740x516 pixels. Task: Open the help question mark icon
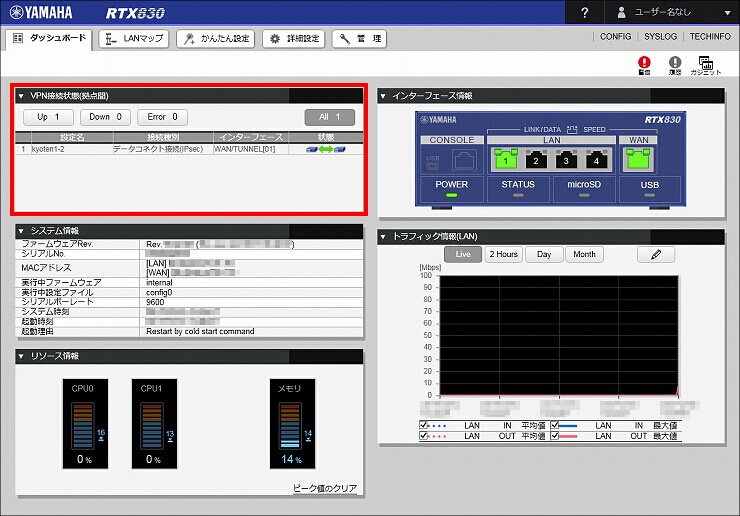[584, 12]
